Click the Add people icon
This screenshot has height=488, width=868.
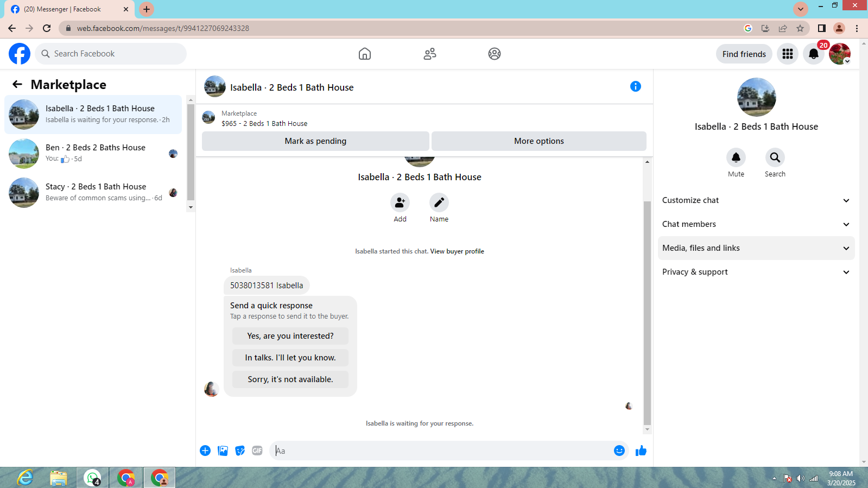400,202
